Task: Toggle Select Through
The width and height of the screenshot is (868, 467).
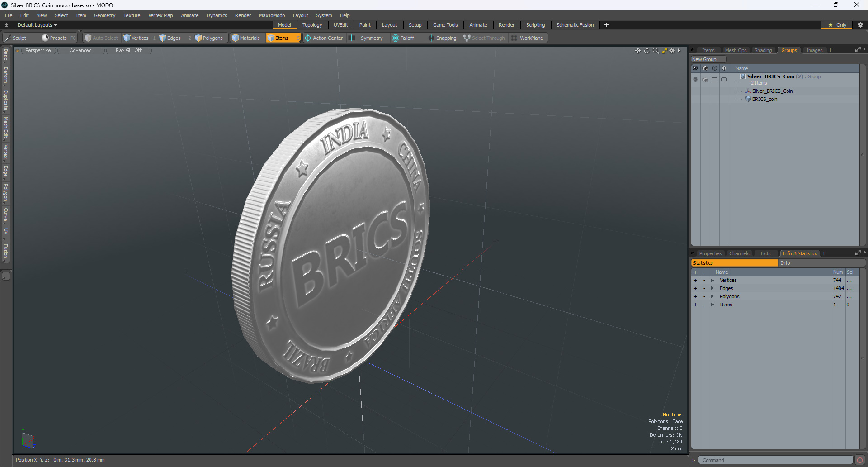Action: coord(484,38)
